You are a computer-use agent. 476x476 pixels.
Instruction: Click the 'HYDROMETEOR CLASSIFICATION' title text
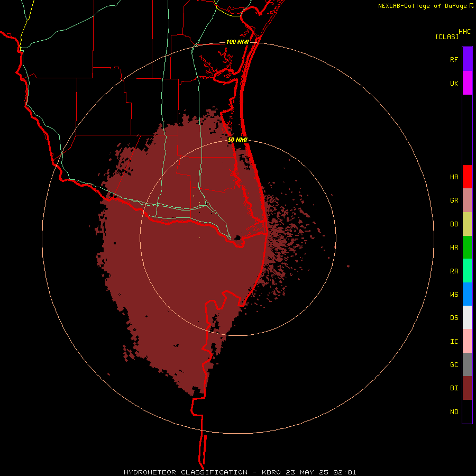coord(186,472)
